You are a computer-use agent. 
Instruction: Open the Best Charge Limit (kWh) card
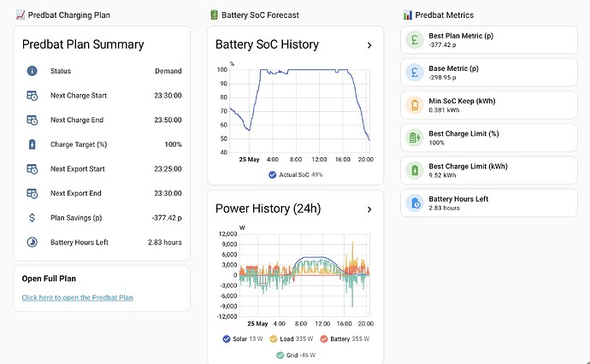[x=489, y=171]
